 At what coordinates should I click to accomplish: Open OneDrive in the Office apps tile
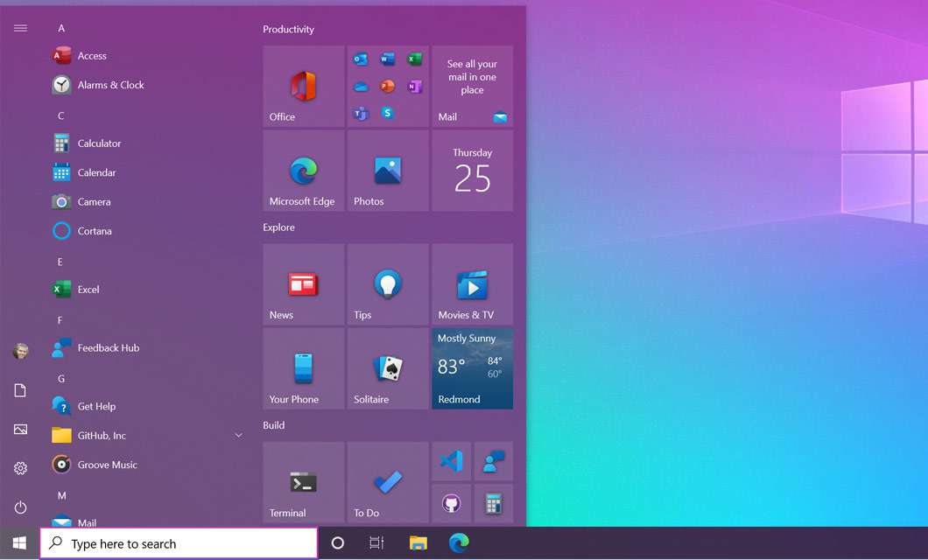[361, 87]
